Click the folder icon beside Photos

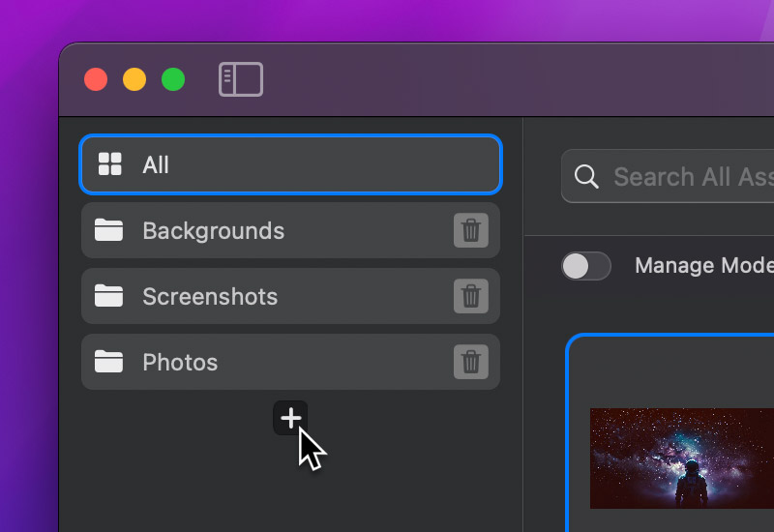(109, 363)
